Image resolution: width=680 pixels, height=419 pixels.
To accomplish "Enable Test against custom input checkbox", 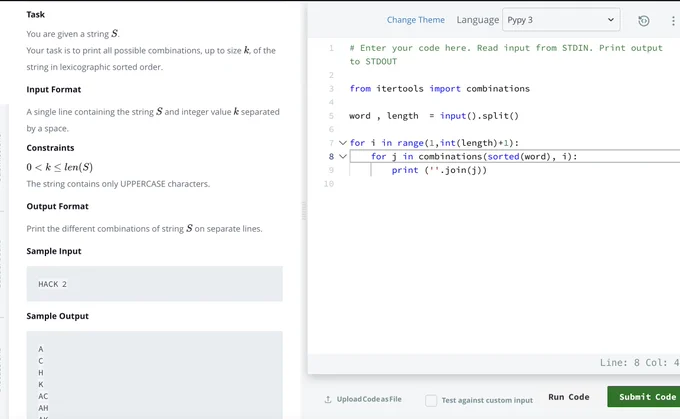I will pyautogui.click(x=431, y=400).
